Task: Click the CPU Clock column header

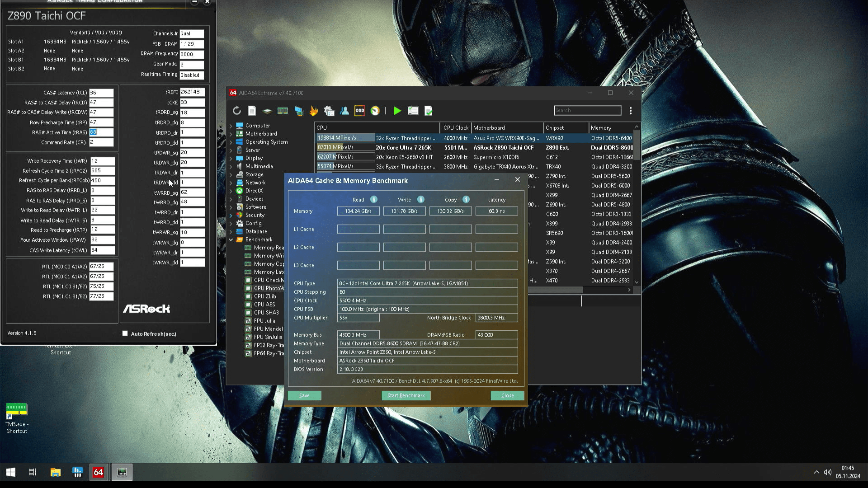Action: pyautogui.click(x=455, y=128)
